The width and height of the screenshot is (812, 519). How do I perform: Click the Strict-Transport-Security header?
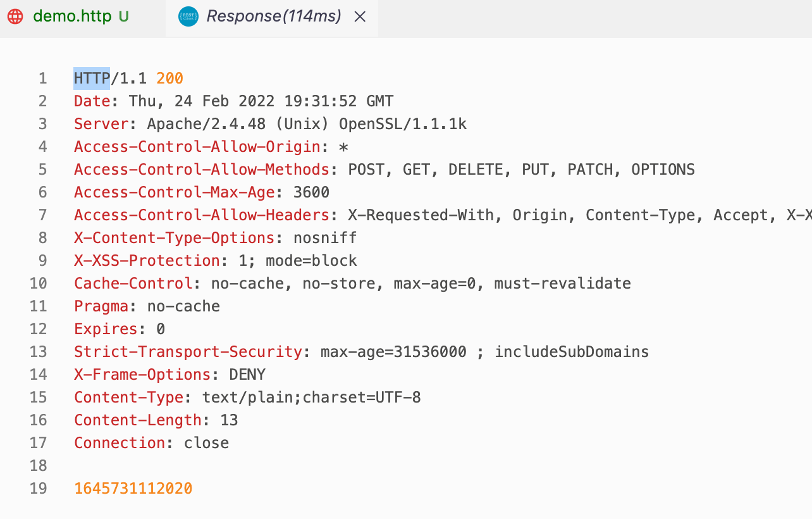(x=187, y=351)
